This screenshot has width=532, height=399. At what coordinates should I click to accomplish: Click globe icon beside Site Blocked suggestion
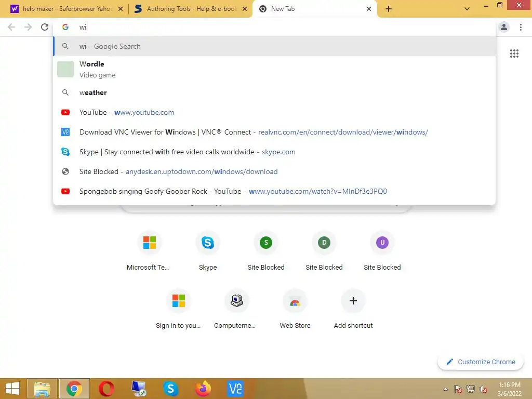(x=65, y=171)
